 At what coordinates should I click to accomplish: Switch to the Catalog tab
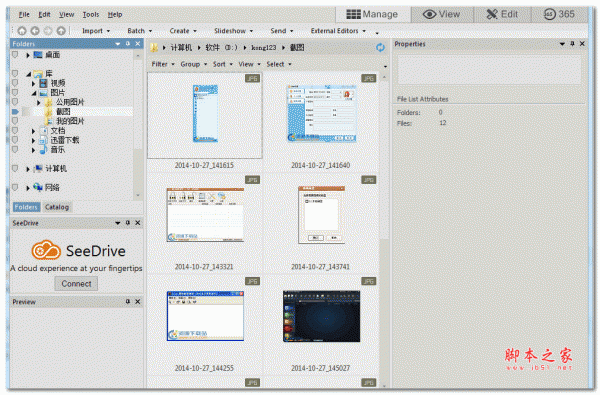point(57,207)
